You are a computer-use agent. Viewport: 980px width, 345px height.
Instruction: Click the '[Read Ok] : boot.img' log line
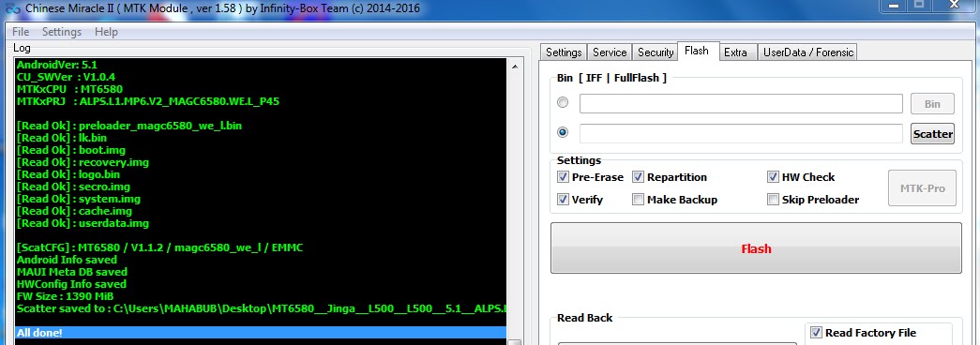click(71, 150)
